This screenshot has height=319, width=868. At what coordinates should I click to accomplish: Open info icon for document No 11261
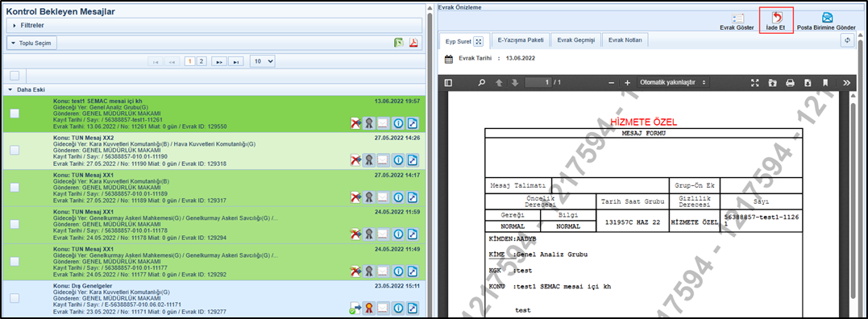click(x=397, y=122)
